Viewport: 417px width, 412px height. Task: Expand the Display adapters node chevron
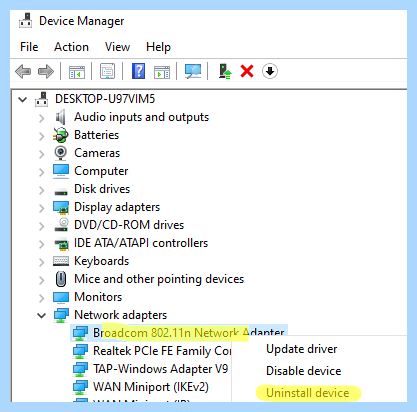pos(41,208)
